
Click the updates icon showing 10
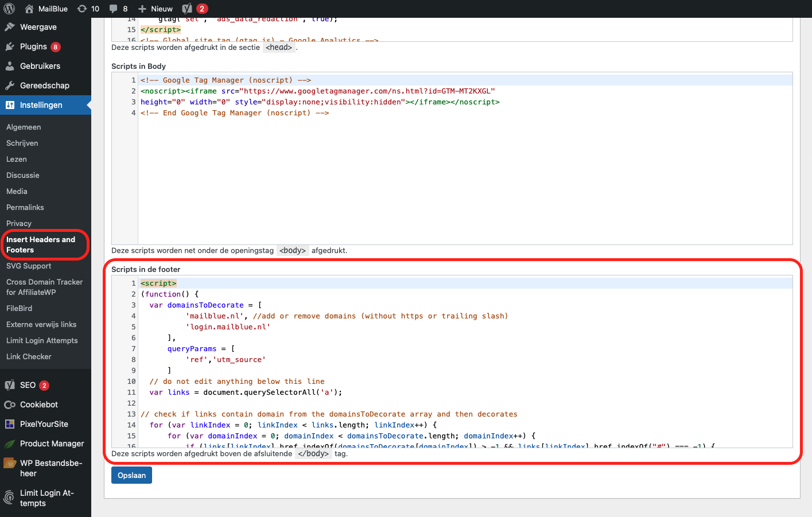click(x=82, y=9)
